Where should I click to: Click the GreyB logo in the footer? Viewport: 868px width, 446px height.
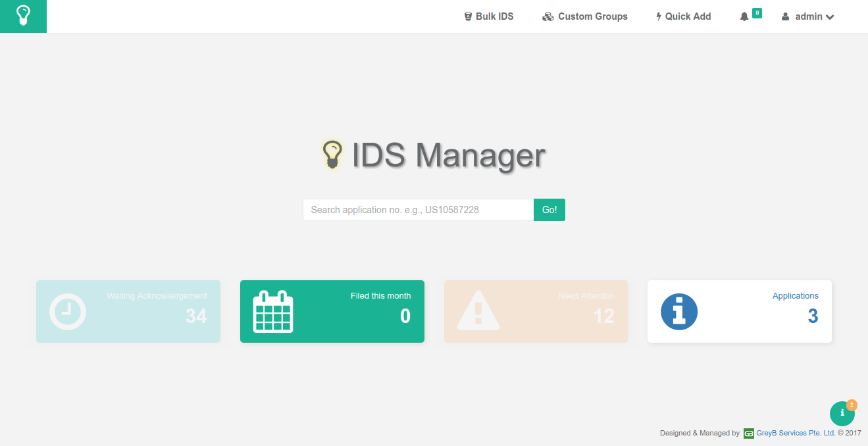[x=748, y=433]
